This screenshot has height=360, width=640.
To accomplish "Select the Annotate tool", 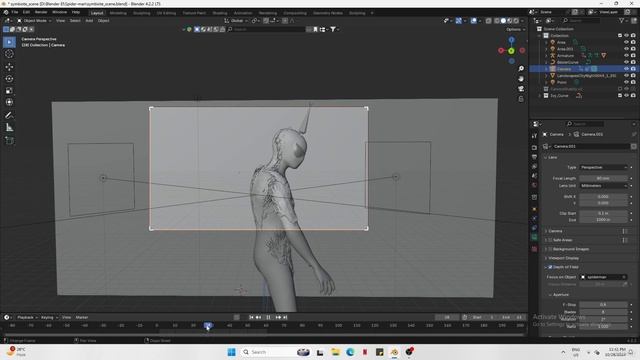I will pyautogui.click(x=9, y=116).
